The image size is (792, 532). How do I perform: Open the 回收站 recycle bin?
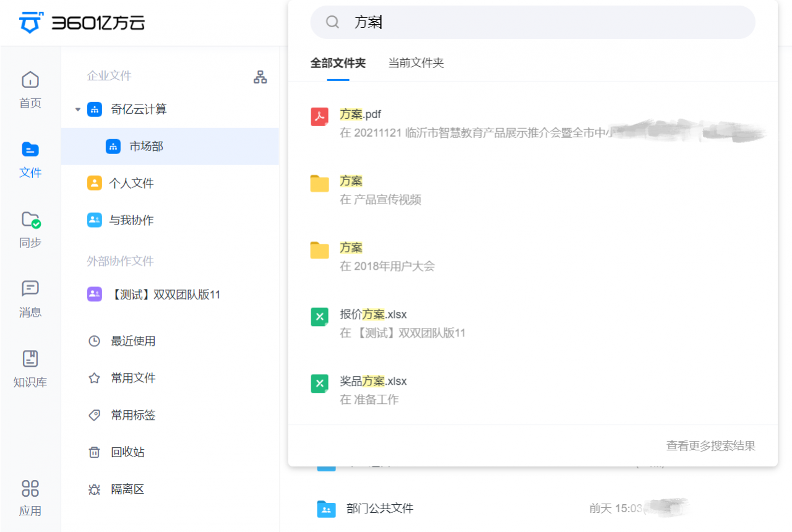coord(133,452)
